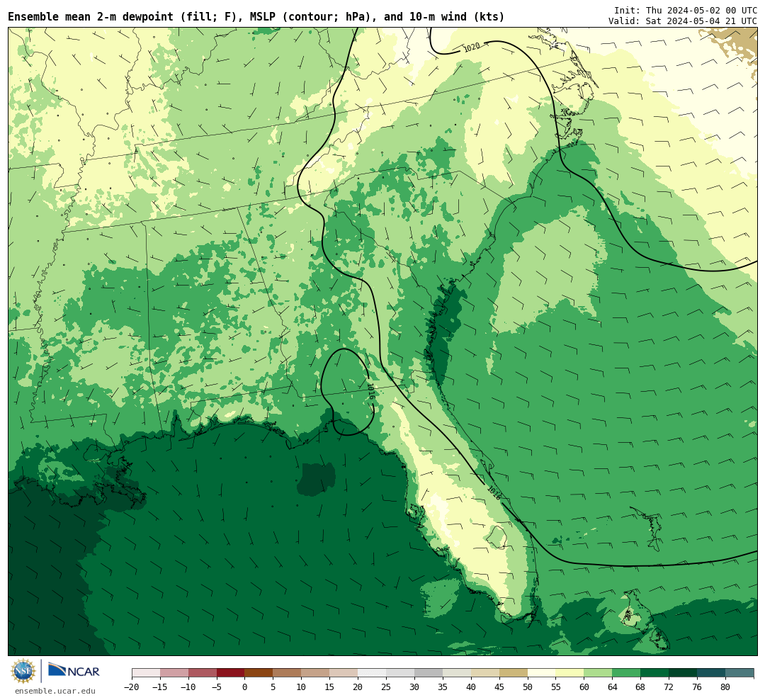Click the -20 colorbar tick label
Image resolution: width=765 pixels, height=700 pixels.
[x=132, y=687]
